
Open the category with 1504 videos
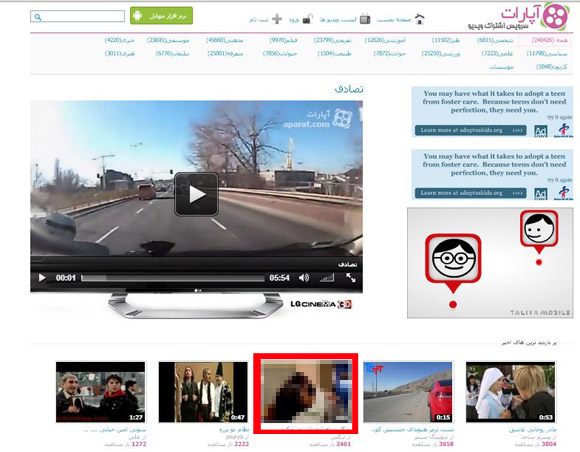334,54
